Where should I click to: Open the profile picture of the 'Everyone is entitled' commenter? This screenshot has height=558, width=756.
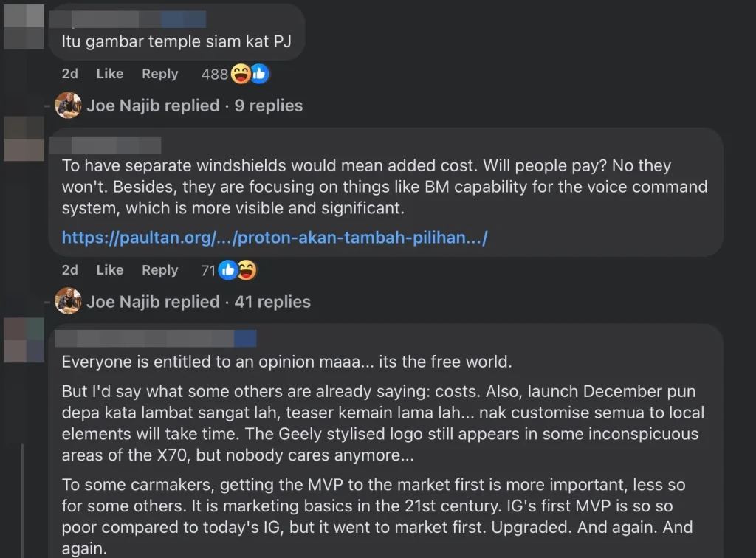click(x=24, y=340)
